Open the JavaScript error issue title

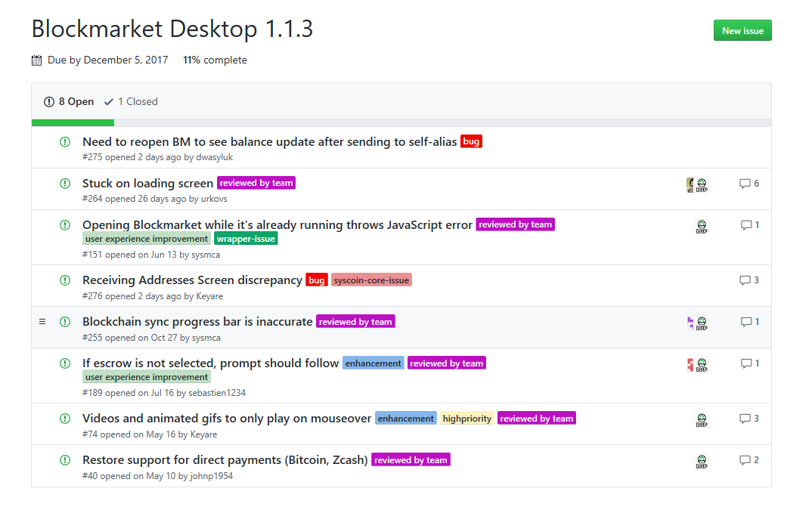coord(277,225)
